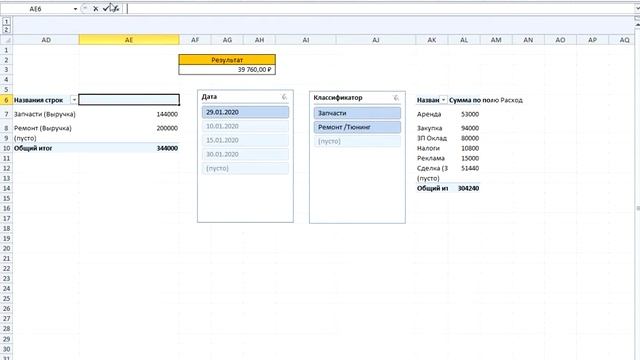Screen dimensions: 640x360
Task: Select column AO header
Action: pos(560,40)
